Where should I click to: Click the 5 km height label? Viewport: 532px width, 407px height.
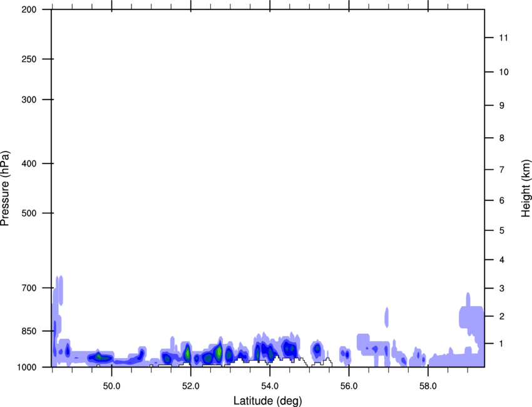502,230
